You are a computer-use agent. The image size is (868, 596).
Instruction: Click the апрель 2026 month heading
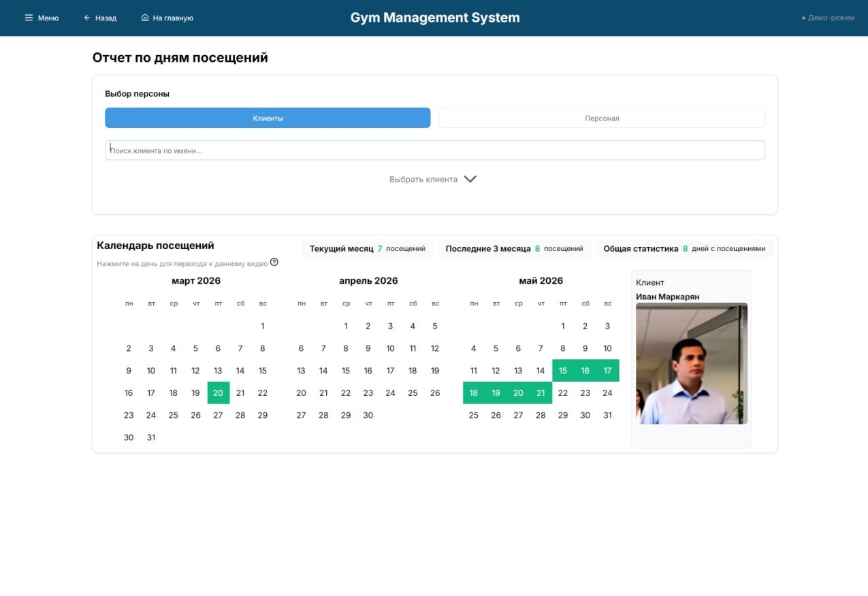coord(368,280)
